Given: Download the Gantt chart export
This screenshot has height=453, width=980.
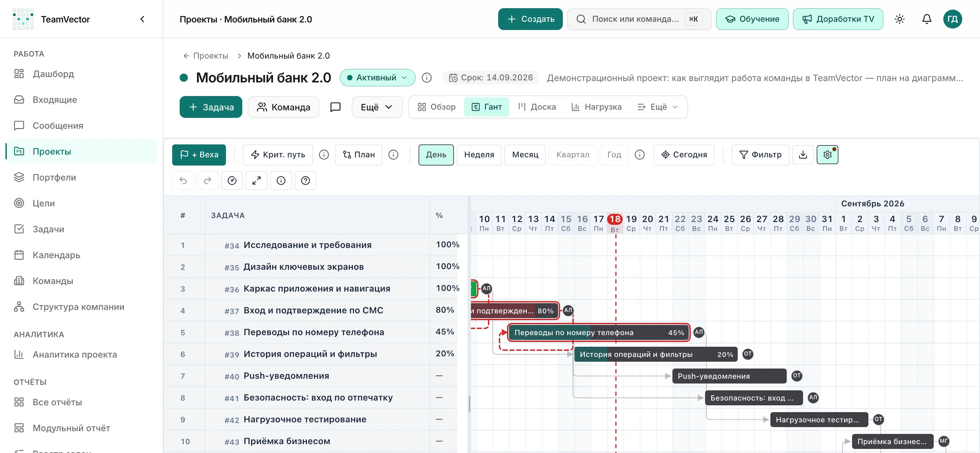Looking at the screenshot, I should (803, 155).
